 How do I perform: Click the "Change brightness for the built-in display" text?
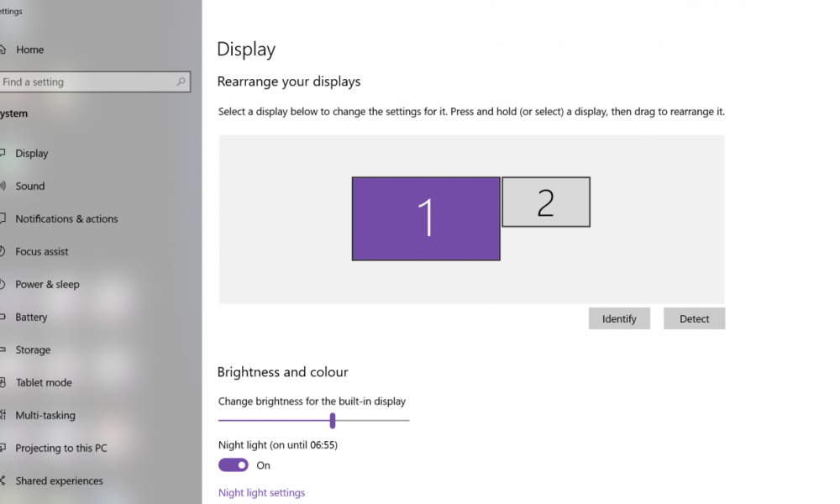312,402
